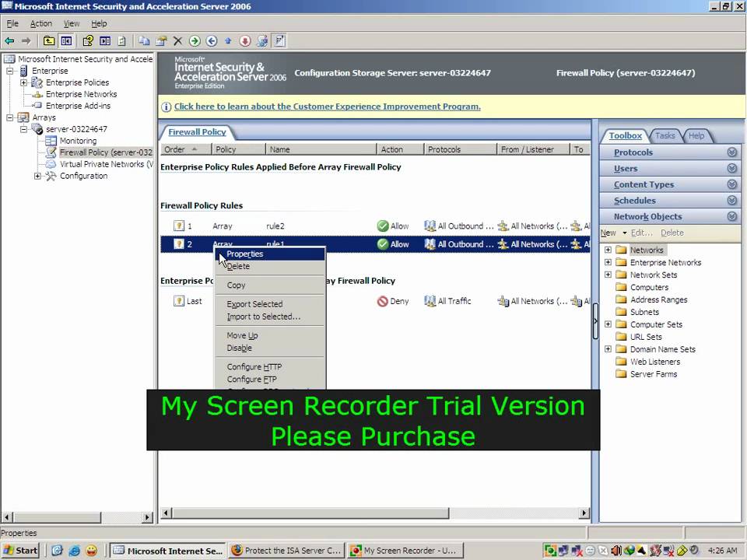Screen dimensions: 747x560
Task: Collapse the Enterprise tree node
Action: [x=9, y=71]
